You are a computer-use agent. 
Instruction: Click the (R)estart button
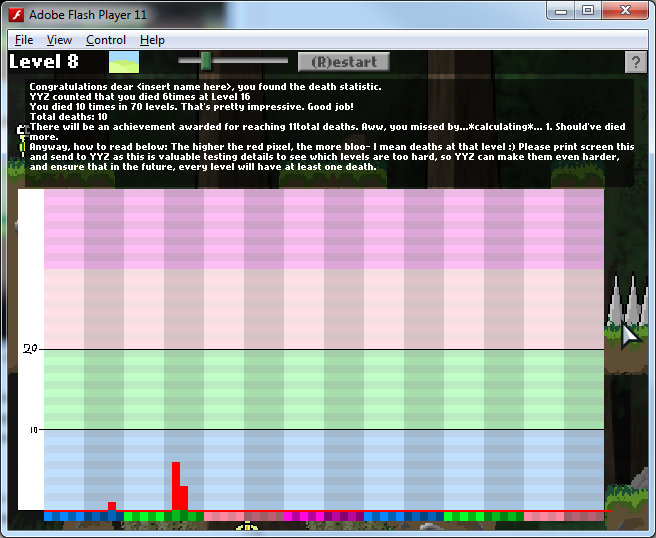[x=344, y=61]
